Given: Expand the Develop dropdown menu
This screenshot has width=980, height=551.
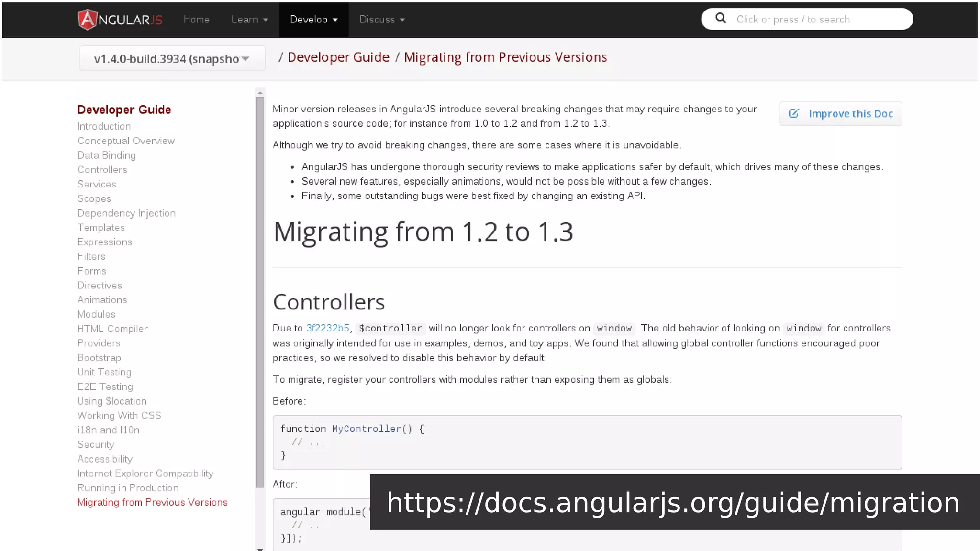Looking at the screenshot, I should tap(313, 20).
